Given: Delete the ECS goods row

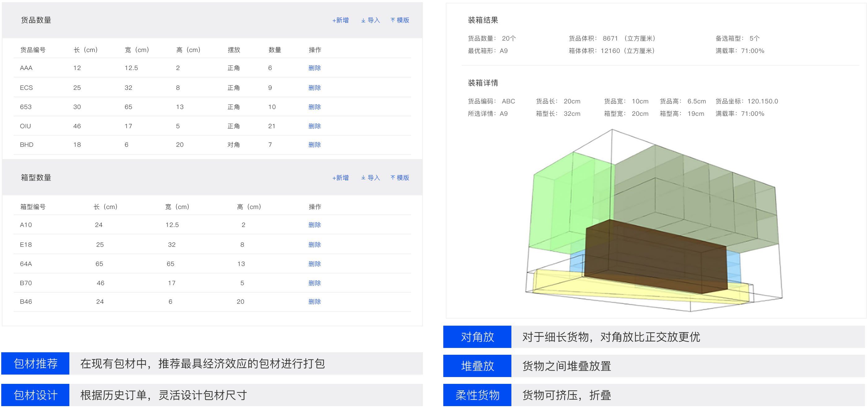Looking at the screenshot, I should [x=315, y=88].
